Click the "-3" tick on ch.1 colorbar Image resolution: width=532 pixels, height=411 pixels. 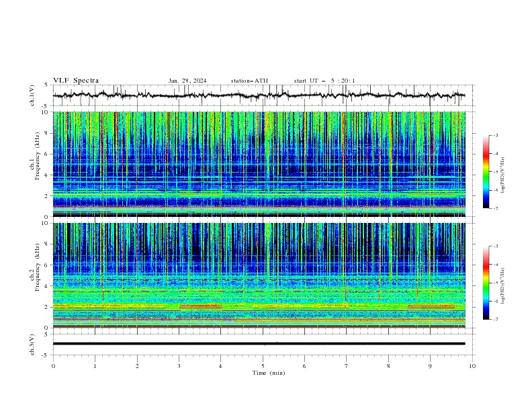[495, 135]
